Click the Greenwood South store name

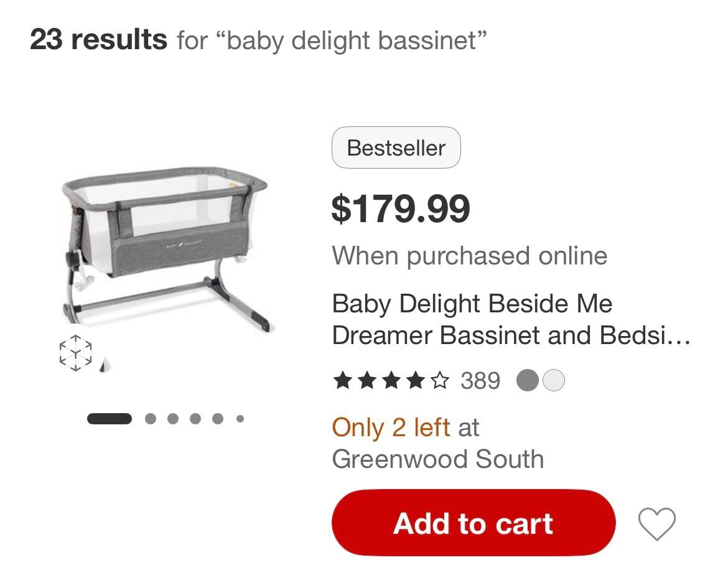tap(438, 460)
